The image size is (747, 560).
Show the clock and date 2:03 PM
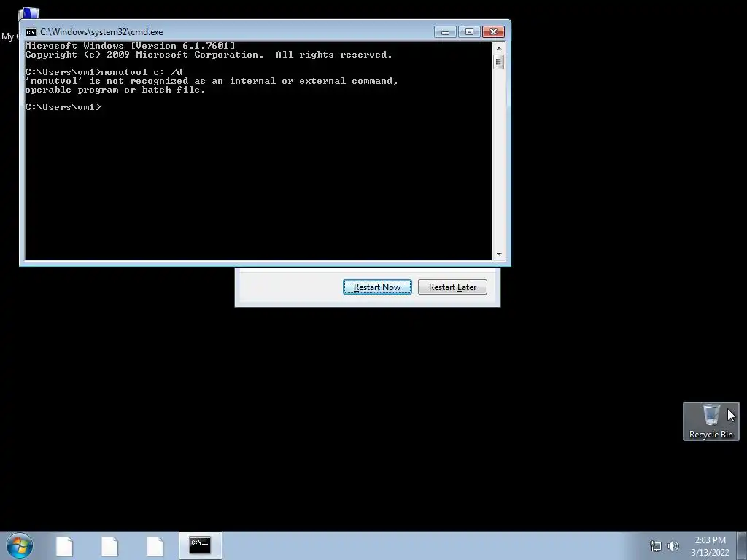point(710,546)
